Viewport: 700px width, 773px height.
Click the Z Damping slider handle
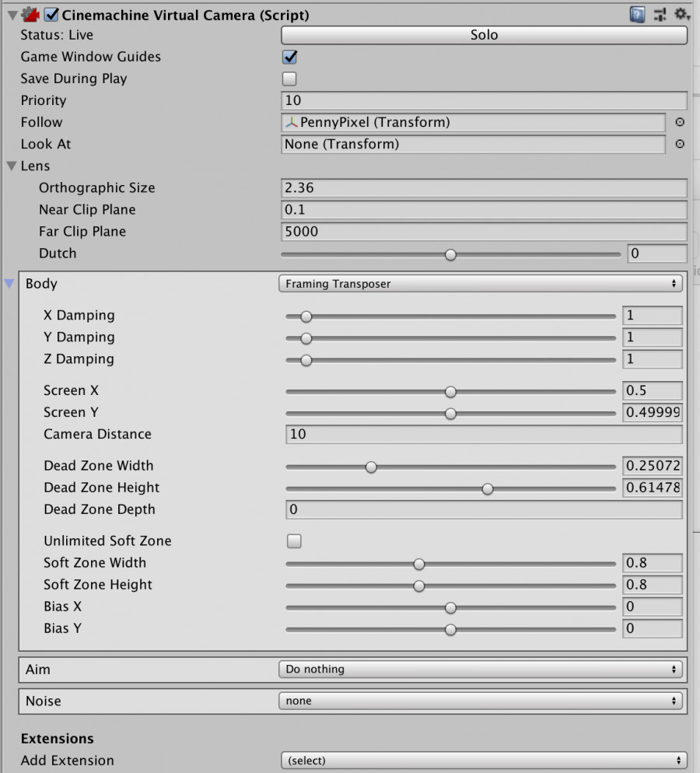pos(306,360)
